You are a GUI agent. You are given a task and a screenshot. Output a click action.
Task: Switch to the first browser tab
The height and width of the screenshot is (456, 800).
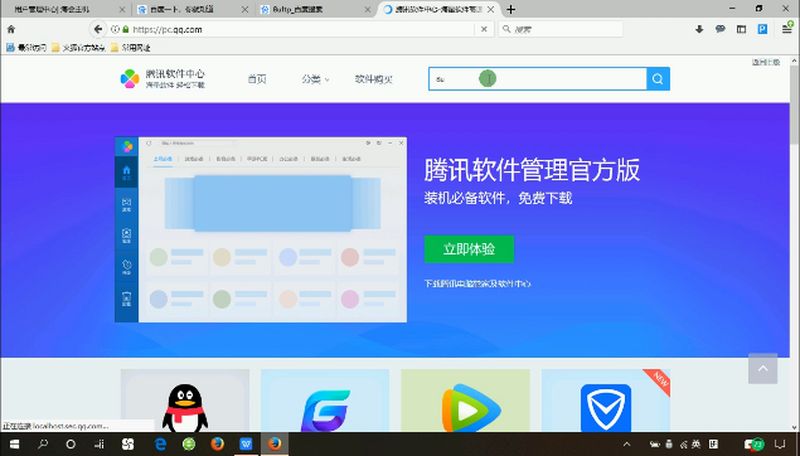[x=65, y=9]
